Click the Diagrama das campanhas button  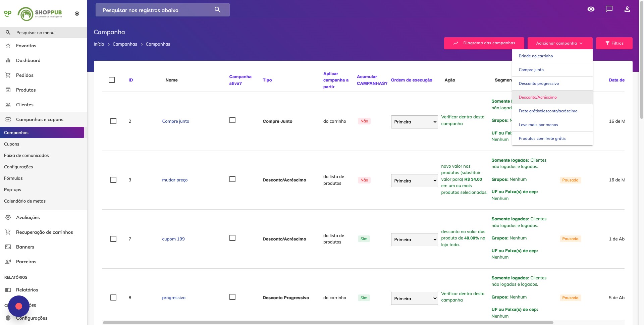point(484,43)
